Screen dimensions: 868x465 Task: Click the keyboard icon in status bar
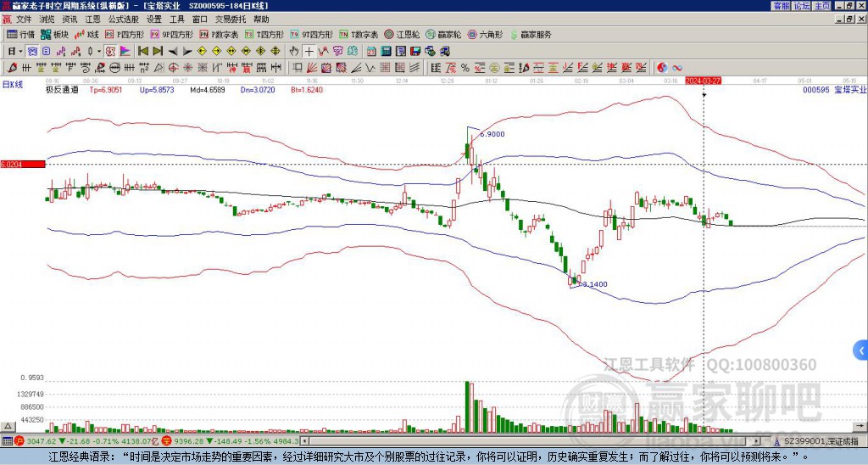7,441
